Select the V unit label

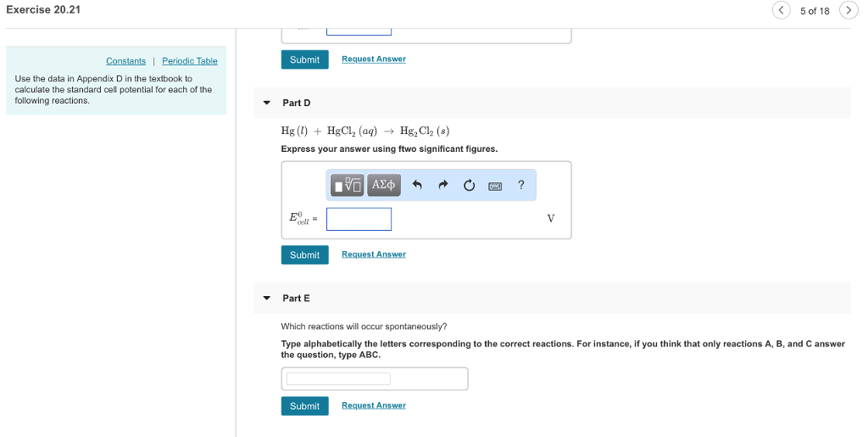click(x=551, y=219)
